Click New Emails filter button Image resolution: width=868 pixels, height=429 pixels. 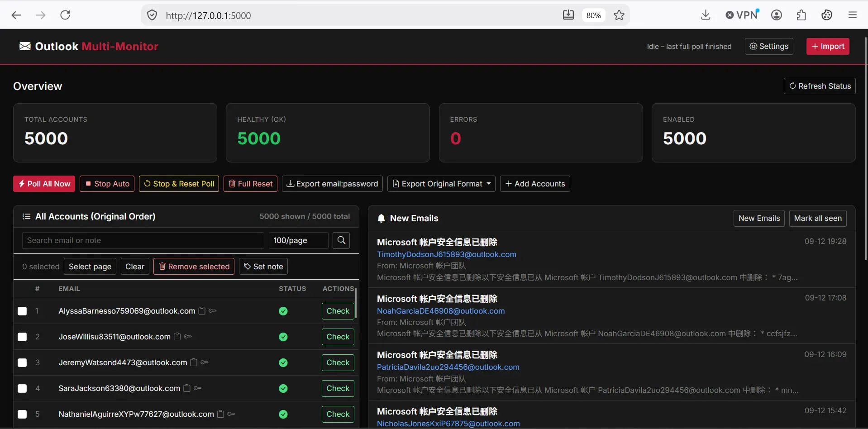pyautogui.click(x=759, y=218)
